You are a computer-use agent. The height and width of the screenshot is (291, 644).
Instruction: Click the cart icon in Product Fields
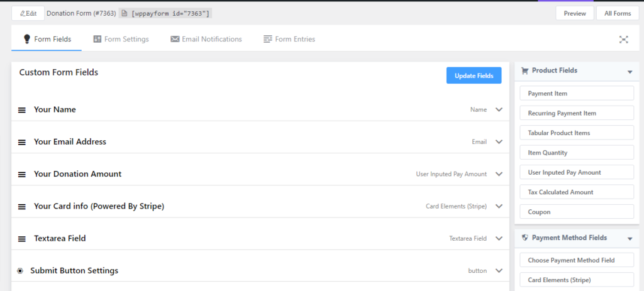coord(525,70)
